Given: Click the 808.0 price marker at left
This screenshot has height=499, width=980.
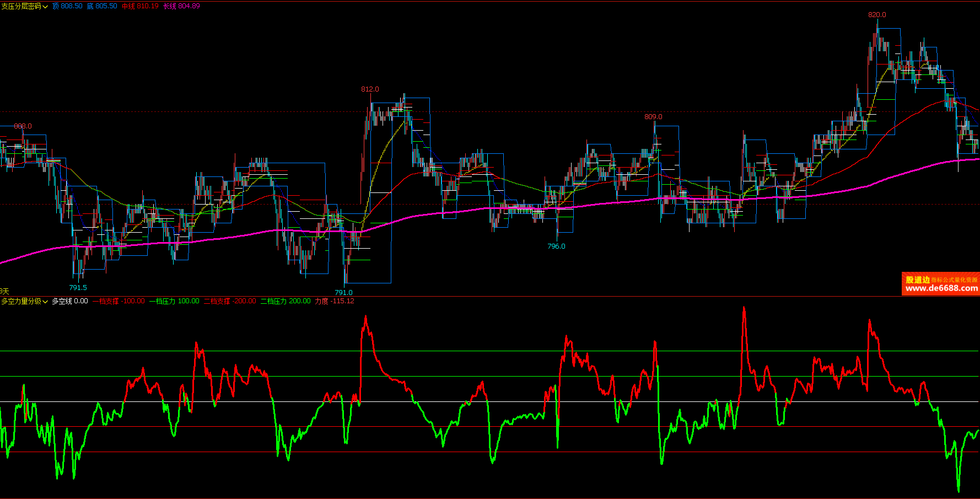Looking at the screenshot, I should (x=23, y=126).
